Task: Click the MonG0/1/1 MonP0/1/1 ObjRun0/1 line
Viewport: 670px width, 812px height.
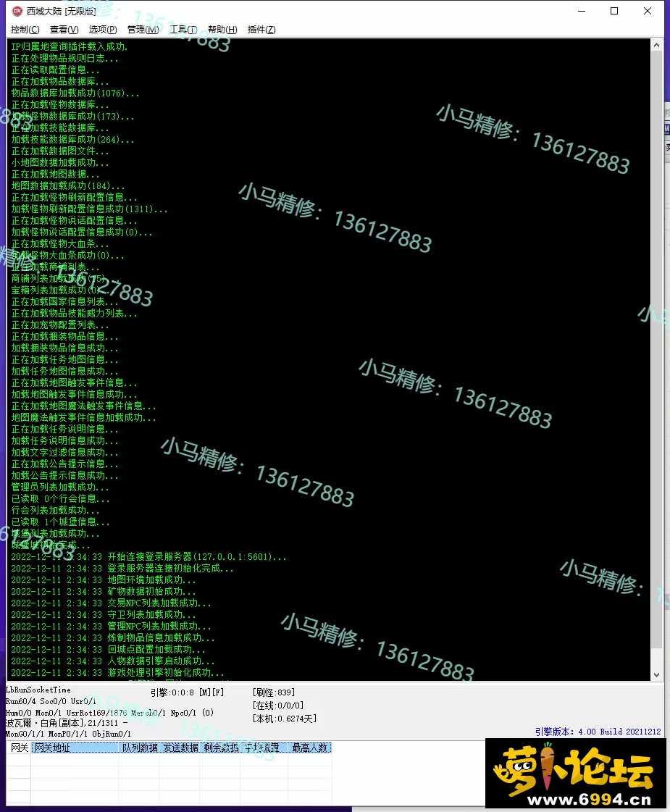Action: pos(68,734)
